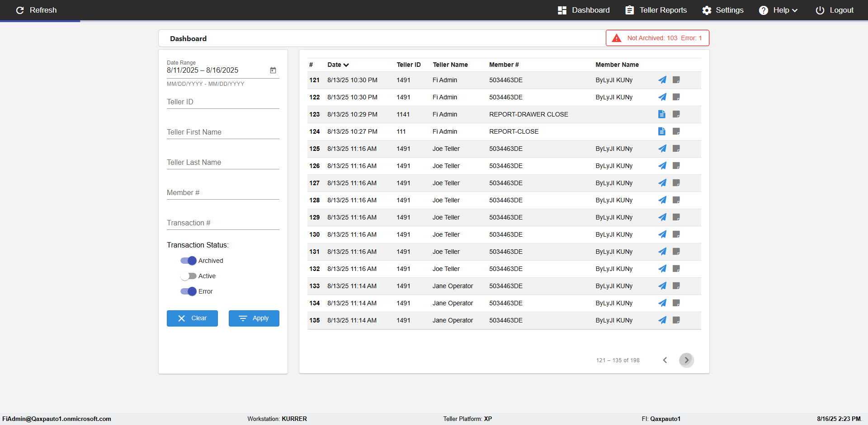The image size is (868, 425).
Task: Enable the Active status toggle
Action: click(x=189, y=276)
